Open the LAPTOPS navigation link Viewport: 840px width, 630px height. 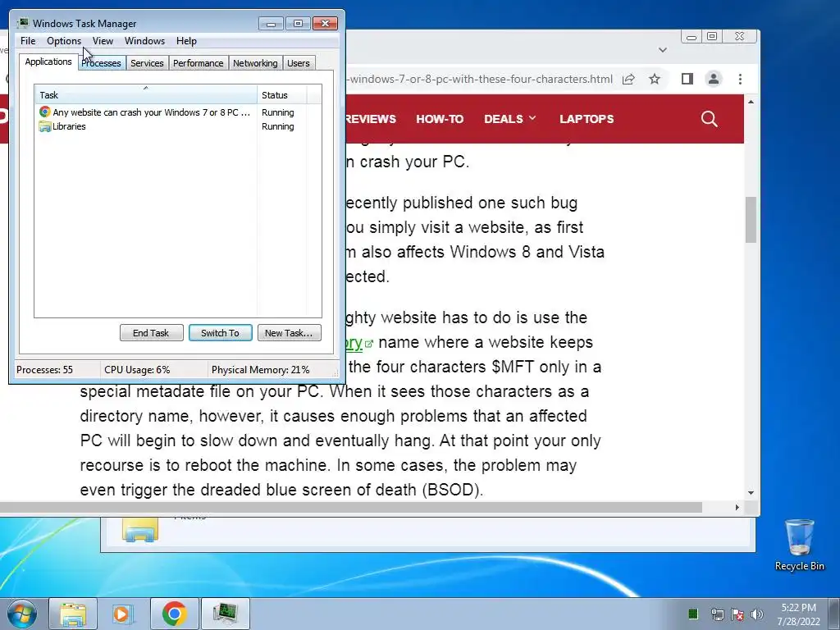[x=587, y=119]
